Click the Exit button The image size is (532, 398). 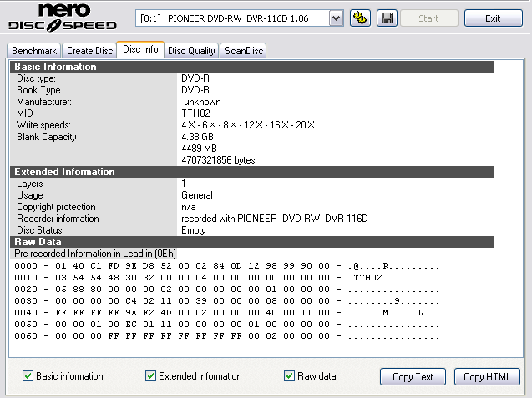493,18
